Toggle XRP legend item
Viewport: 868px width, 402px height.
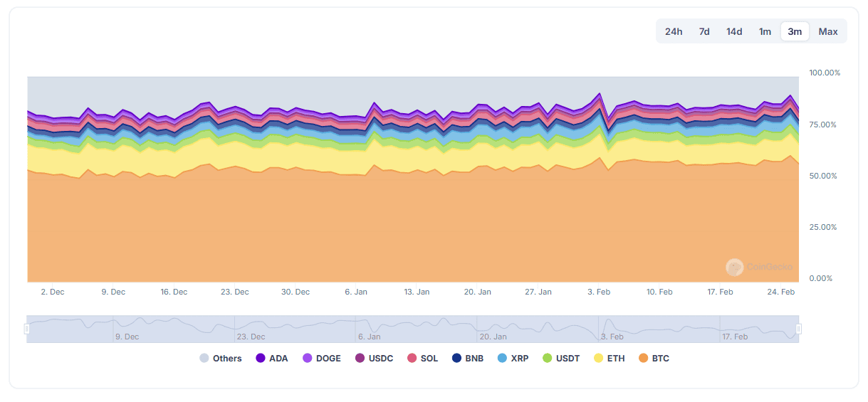point(513,359)
